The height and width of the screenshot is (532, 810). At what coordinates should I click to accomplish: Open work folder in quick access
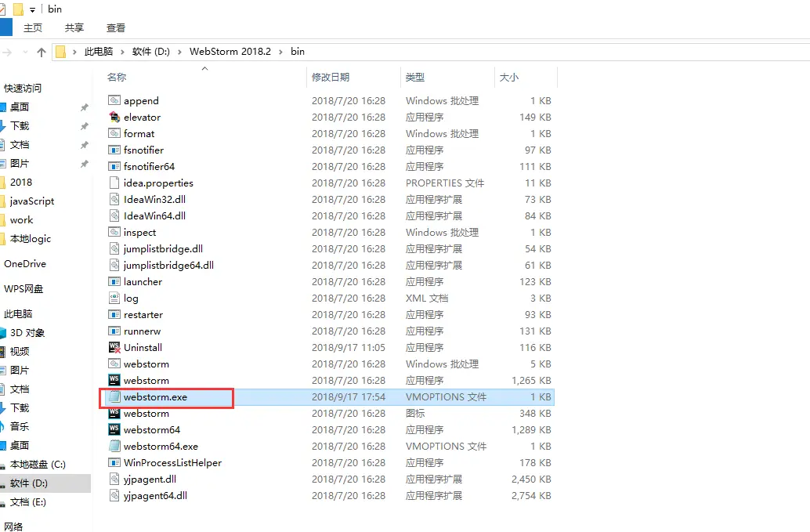pos(22,220)
